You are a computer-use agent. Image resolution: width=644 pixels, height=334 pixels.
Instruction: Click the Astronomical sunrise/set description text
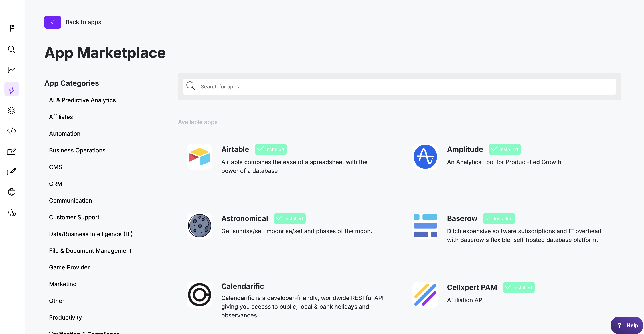(297, 231)
